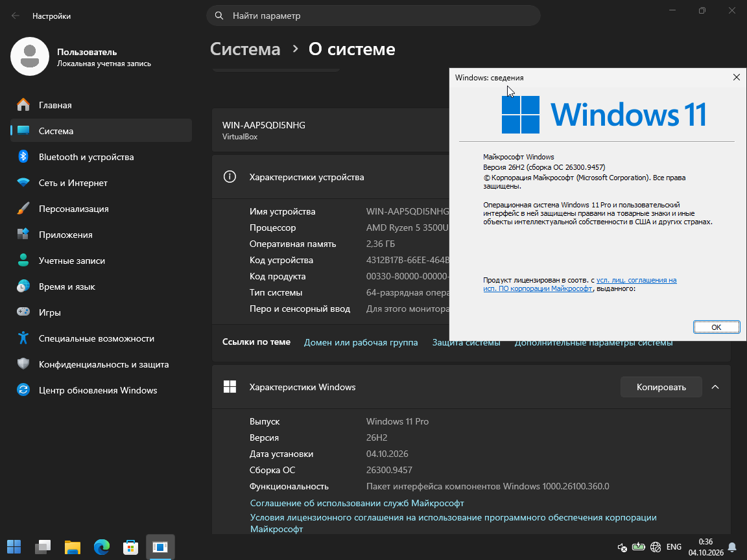
Task: Open Игры settings page
Action: pos(101,312)
